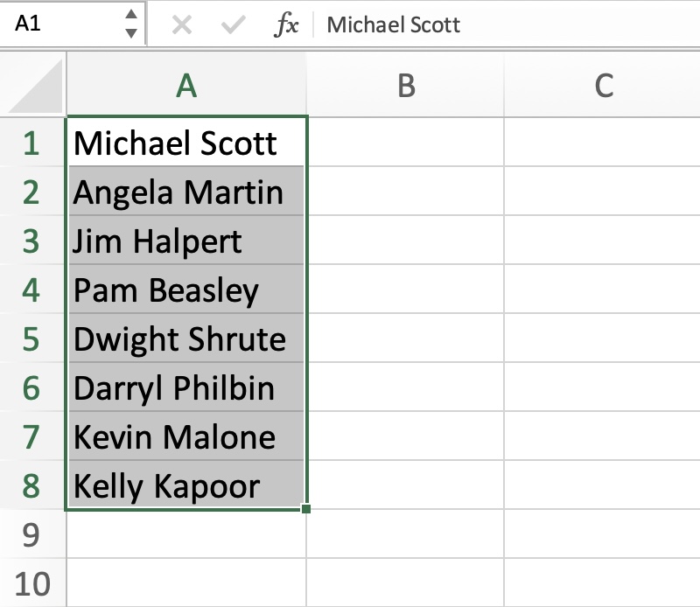Screen dimensions: 700x607
Task: Select row 1 header
Action: pyautogui.click(x=32, y=143)
